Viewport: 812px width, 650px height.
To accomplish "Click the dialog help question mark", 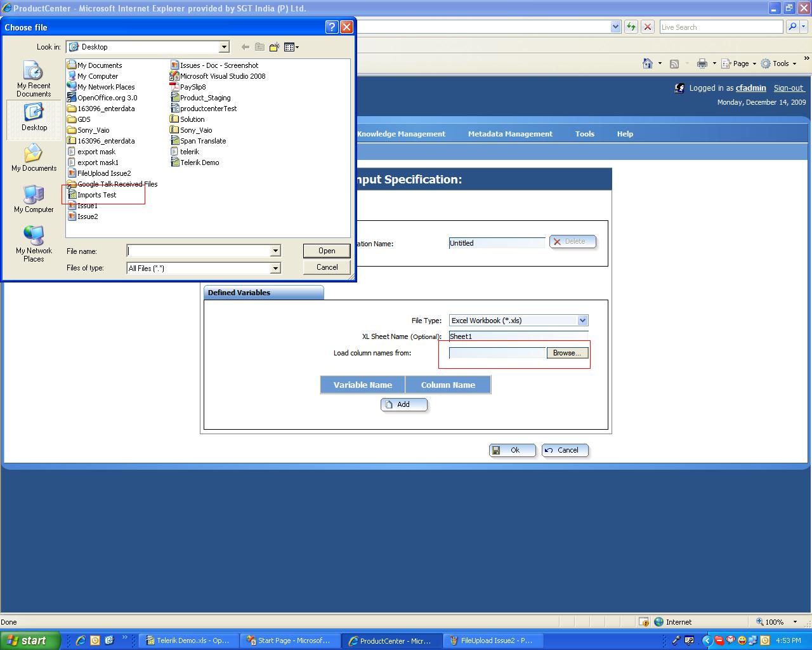I will click(332, 27).
